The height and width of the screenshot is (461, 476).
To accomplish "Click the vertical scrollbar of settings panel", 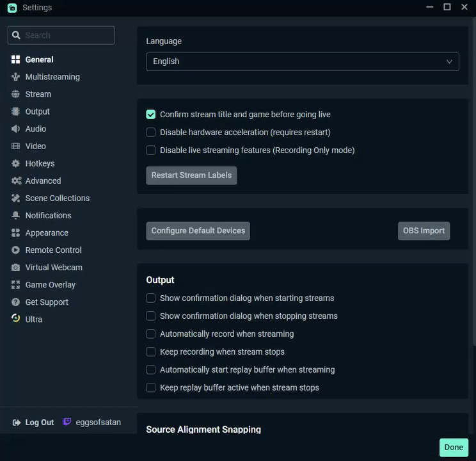I will point(474,182).
